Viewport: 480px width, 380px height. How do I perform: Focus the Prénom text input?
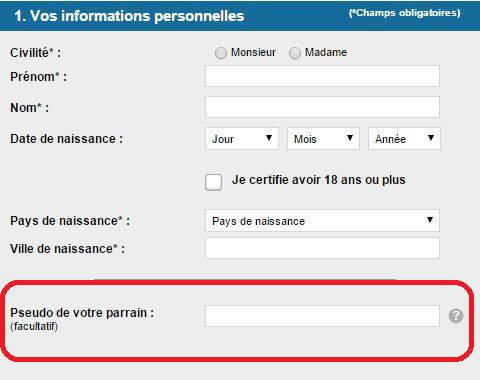(x=322, y=76)
